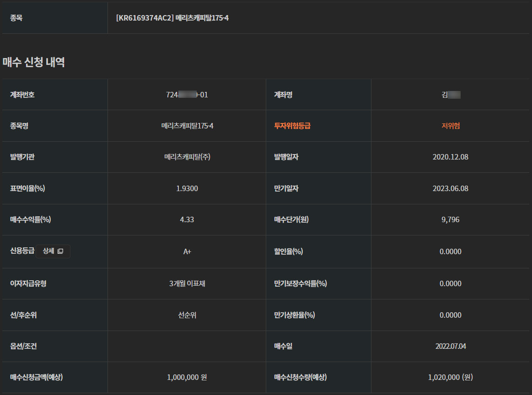The width and height of the screenshot is (532, 395).
Task: Click the 계좌명 label
Action: tap(283, 95)
